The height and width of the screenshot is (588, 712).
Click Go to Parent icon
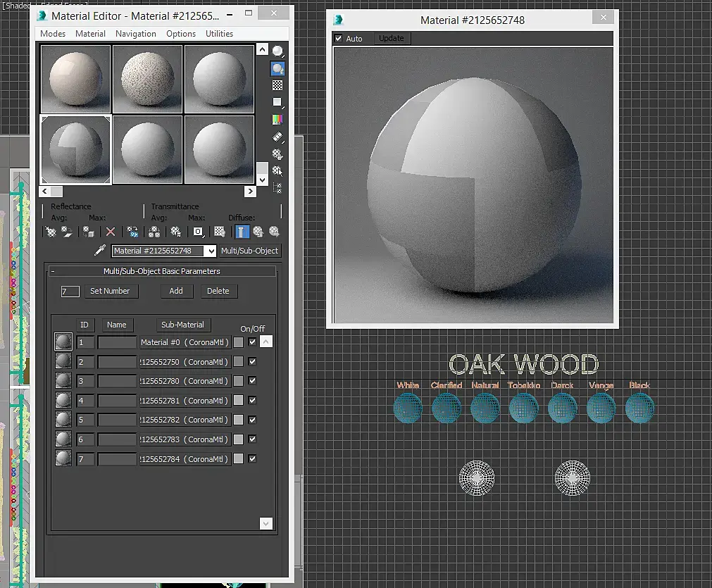tap(258, 232)
